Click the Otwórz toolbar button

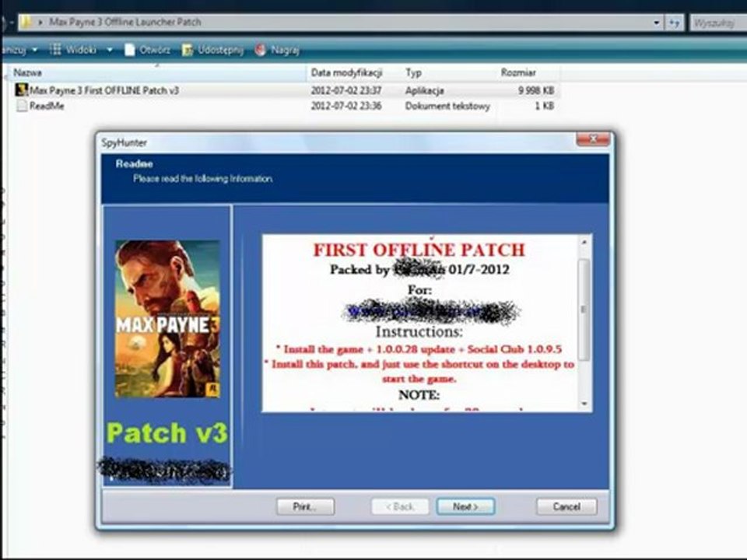pos(148,50)
